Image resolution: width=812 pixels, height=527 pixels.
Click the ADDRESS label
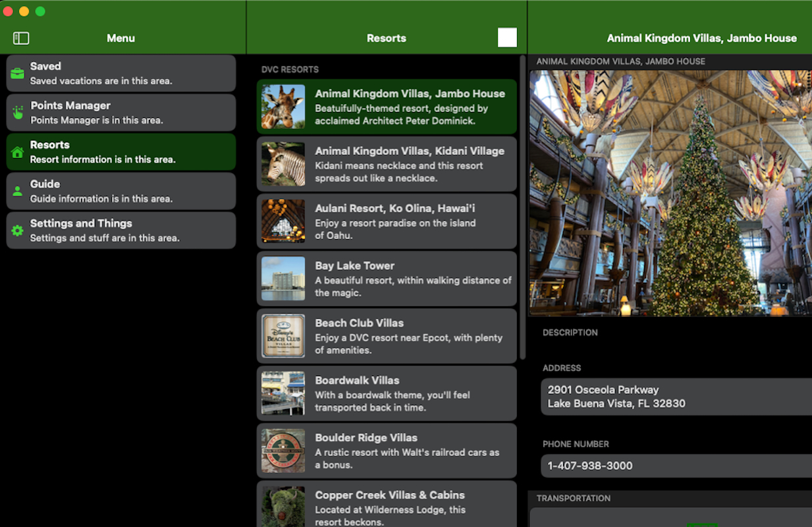pyautogui.click(x=562, y=368)
